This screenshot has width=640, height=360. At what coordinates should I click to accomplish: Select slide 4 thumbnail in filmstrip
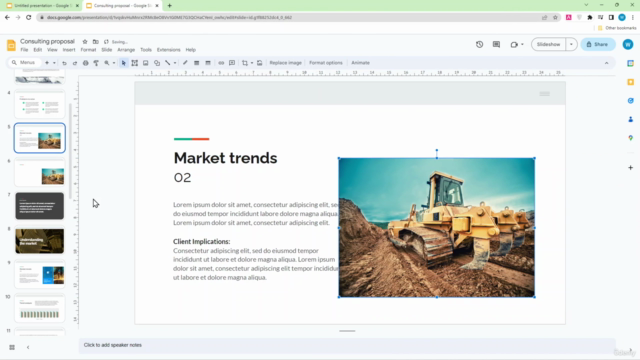pos(40,104)
